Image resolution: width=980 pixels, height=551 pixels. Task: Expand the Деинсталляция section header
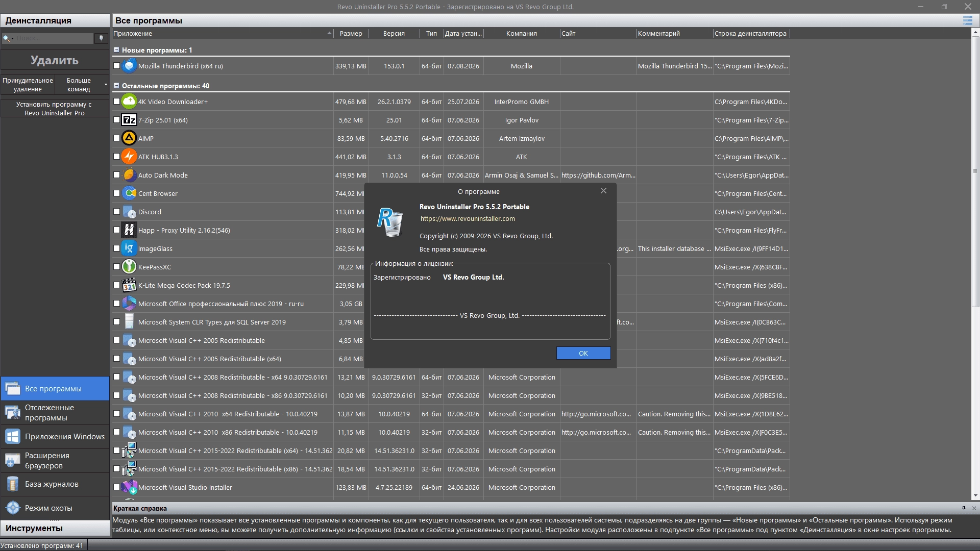point(55,20)
